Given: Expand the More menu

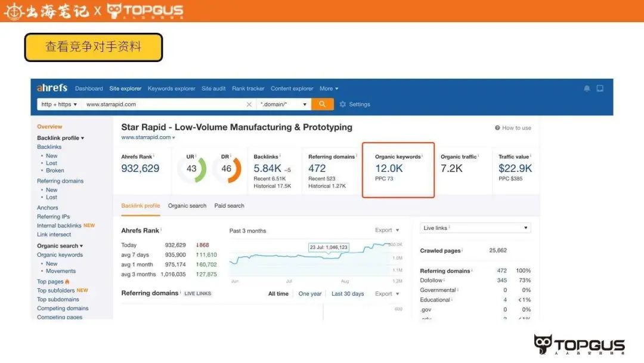Looking at the screenshot, I should [x=329, y=88].
